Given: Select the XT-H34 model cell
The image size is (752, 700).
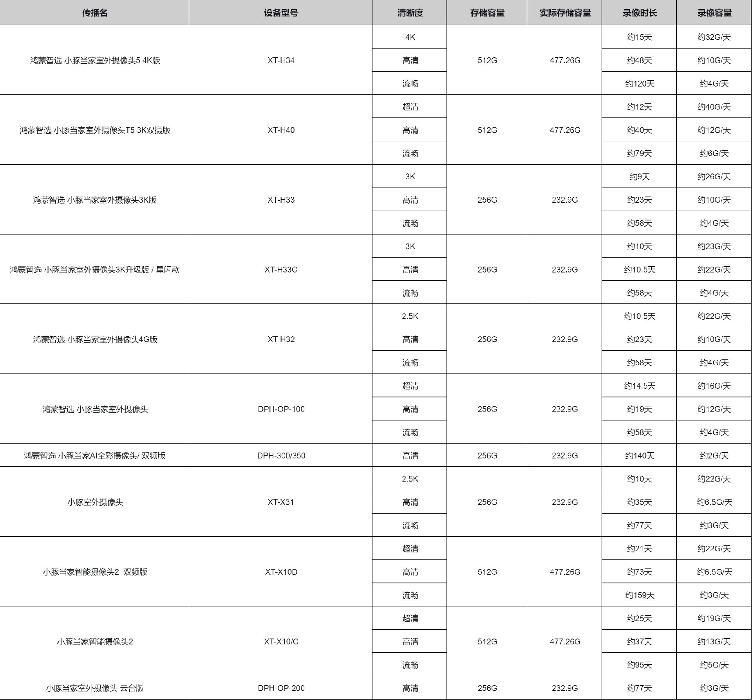Looking at the screenshot, I should pyautogui.click(x=281, y=60).
